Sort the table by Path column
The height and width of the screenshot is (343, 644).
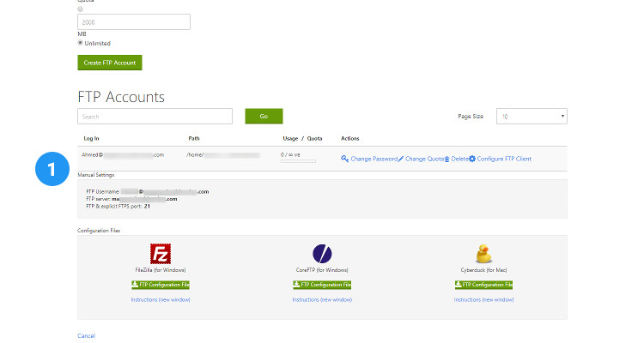click(x=195, y=138)
